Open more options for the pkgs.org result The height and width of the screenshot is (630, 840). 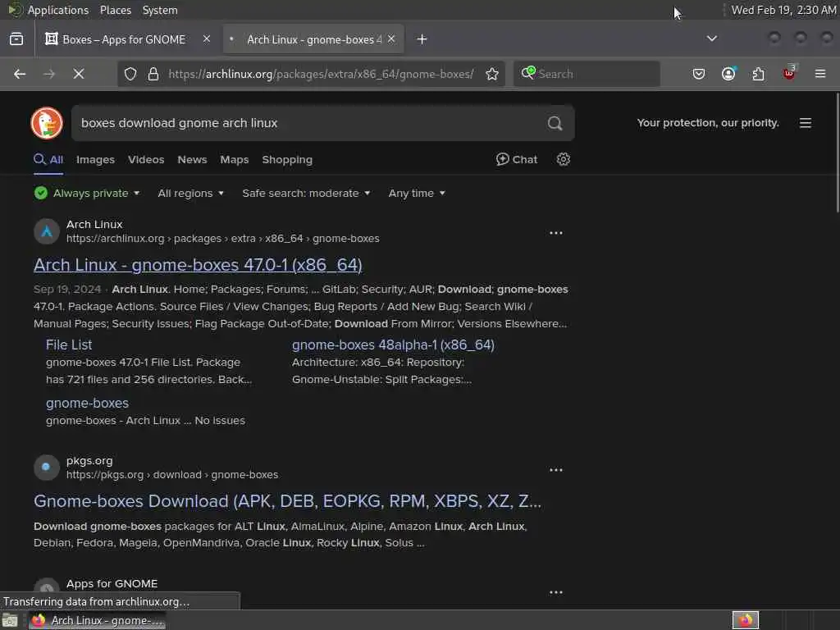coord(556,469)
